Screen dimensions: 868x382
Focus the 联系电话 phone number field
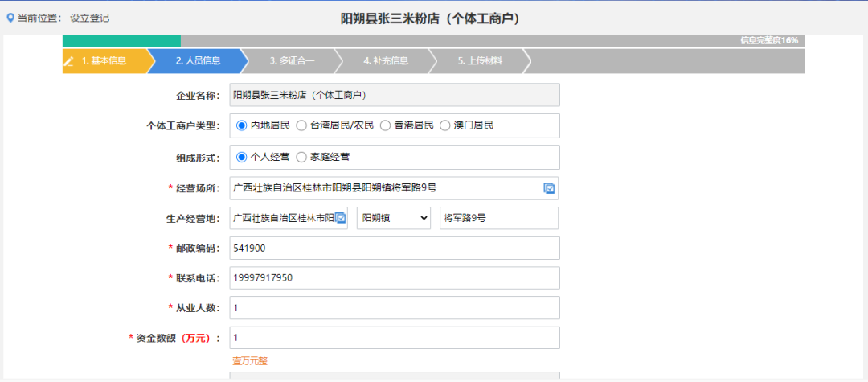(394, 278)
